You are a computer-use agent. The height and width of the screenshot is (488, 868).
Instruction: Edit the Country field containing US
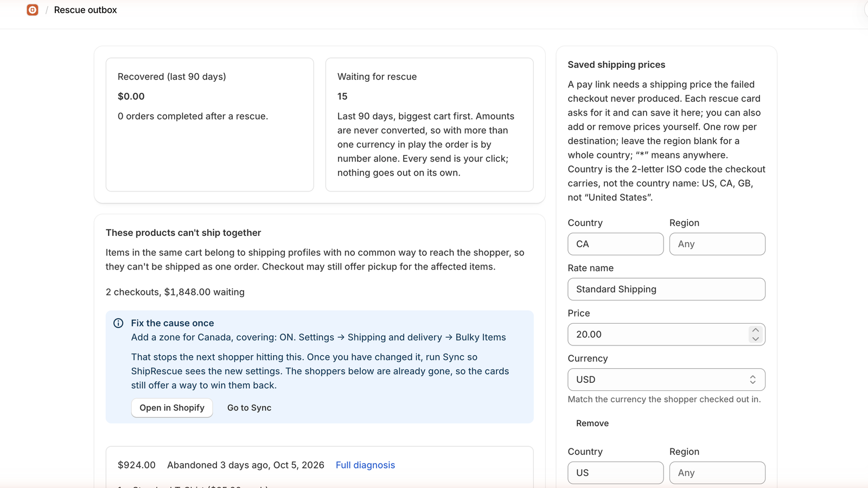(615, 473)
